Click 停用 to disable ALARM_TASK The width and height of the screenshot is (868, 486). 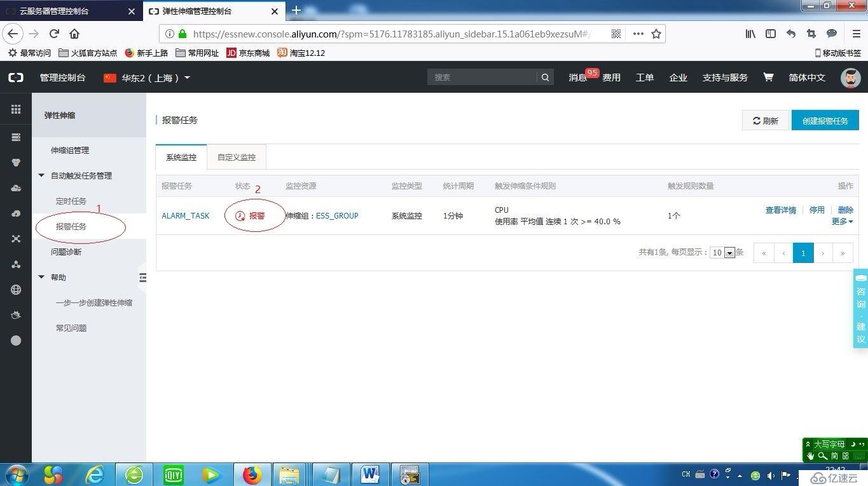817,210
